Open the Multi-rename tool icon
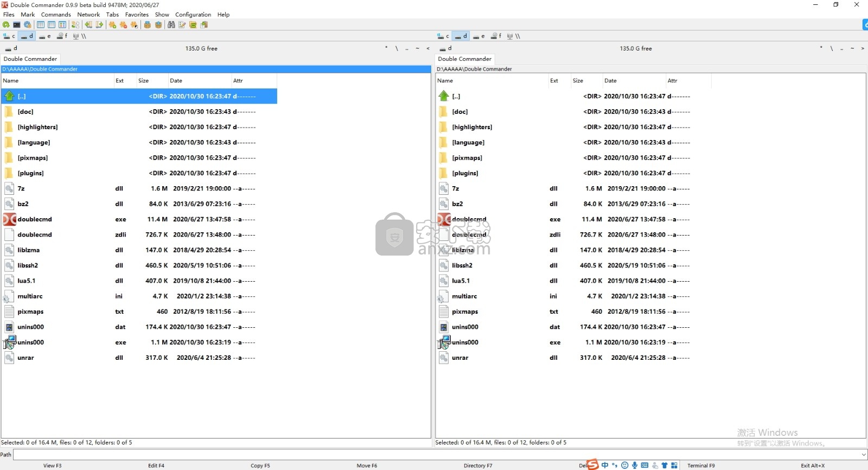This screenshot has width=868, height=470. 182,25
